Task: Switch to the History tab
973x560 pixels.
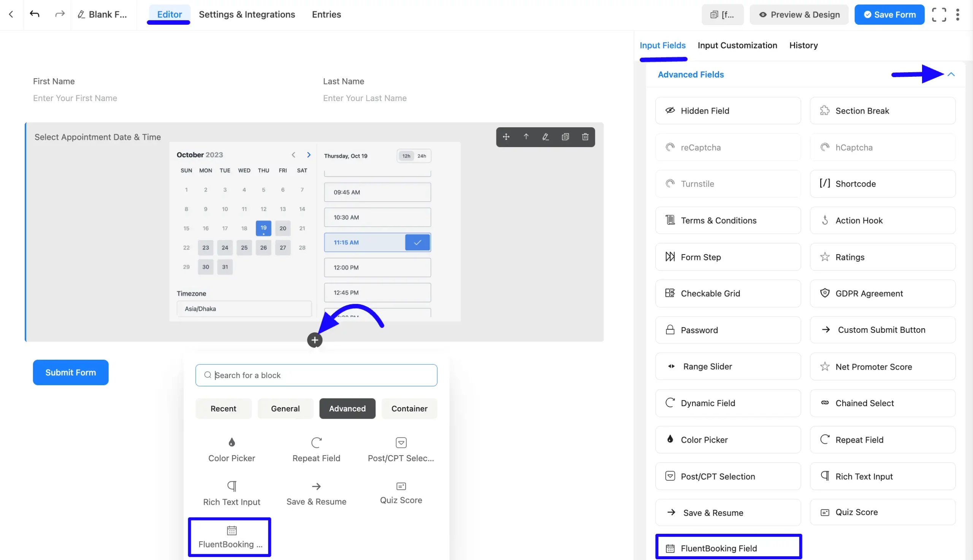Action: coord(803,45)
